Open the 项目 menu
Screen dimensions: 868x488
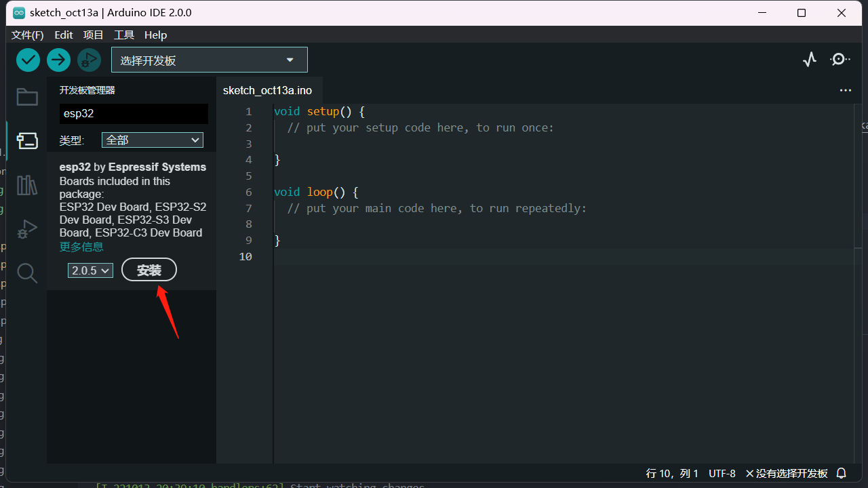tap(94, 35)
